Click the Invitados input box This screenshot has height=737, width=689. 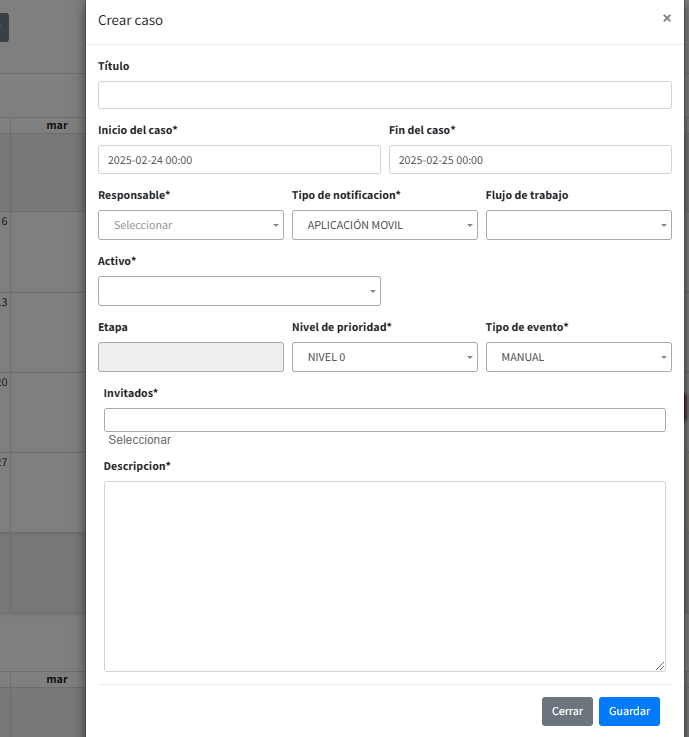384,420
